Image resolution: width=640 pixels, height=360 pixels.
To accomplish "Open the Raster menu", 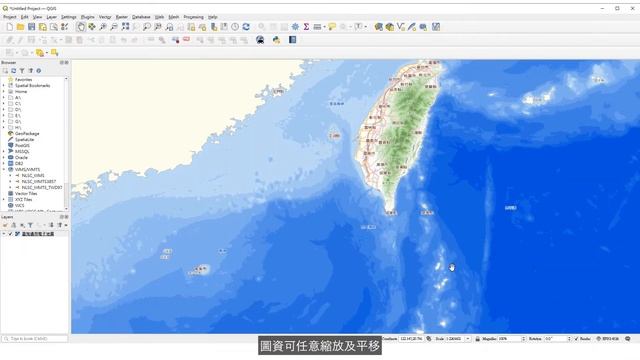I will 122,17.
